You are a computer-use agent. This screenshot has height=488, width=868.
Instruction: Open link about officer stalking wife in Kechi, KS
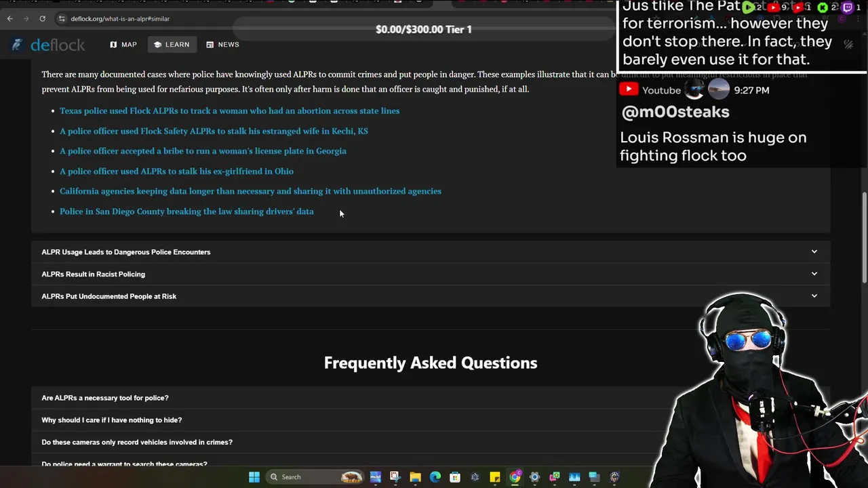point(214,131)
